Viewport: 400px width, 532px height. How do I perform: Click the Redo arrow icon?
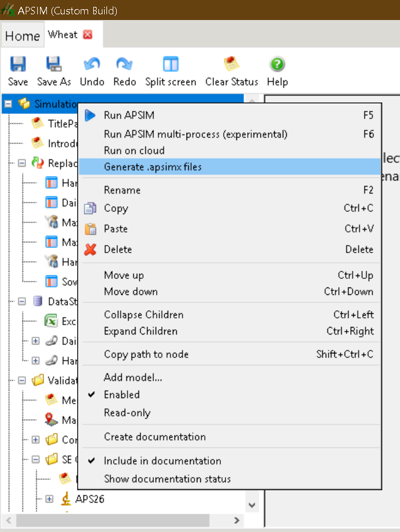[x=124, y=64]
